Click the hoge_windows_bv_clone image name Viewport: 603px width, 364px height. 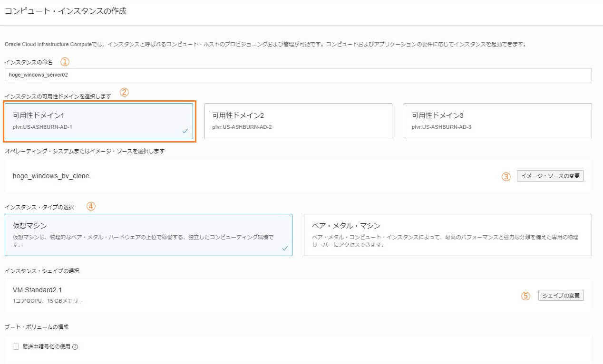point(51,176)
